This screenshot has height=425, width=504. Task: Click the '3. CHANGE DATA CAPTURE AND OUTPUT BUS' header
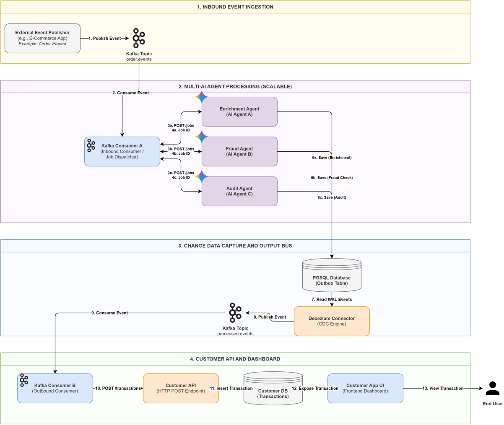[235, 246]
